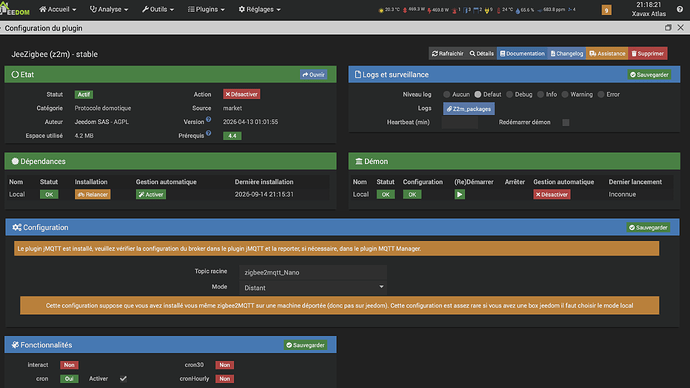Click the 683.8 ppm air quality summary

[x=551, y=9]
